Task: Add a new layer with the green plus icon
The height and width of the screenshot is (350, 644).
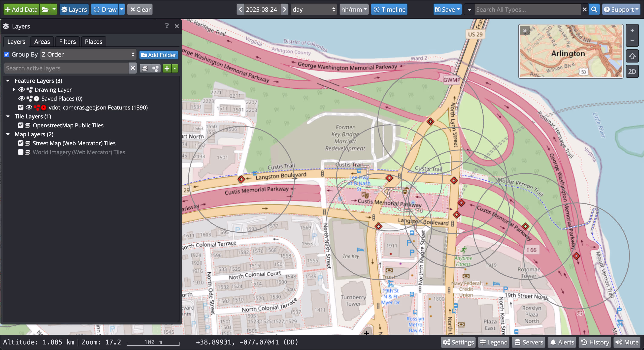Action: (x=167, y=68)
